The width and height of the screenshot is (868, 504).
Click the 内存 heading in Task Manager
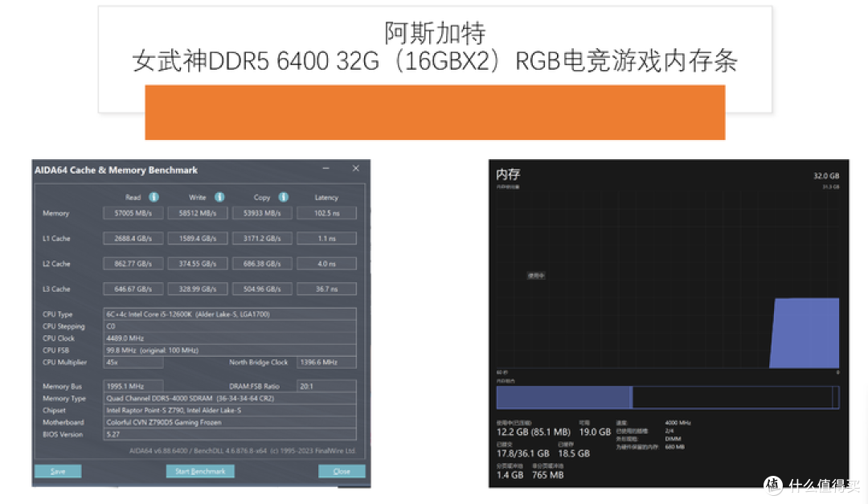point(508,174)
